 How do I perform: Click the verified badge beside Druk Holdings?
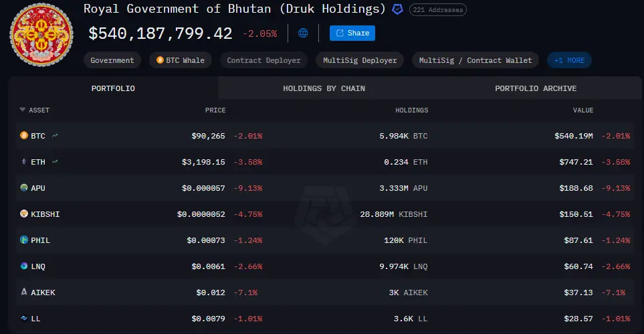click(x=397, y=9)
